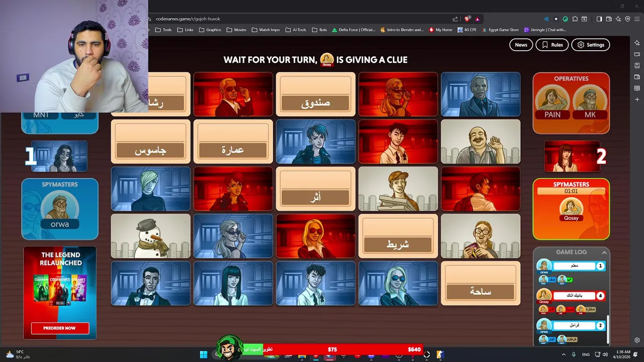This screenshot has height=362, width=644.
Task: Open the AI Tools bookmarks folder
Action: (296, 30)
